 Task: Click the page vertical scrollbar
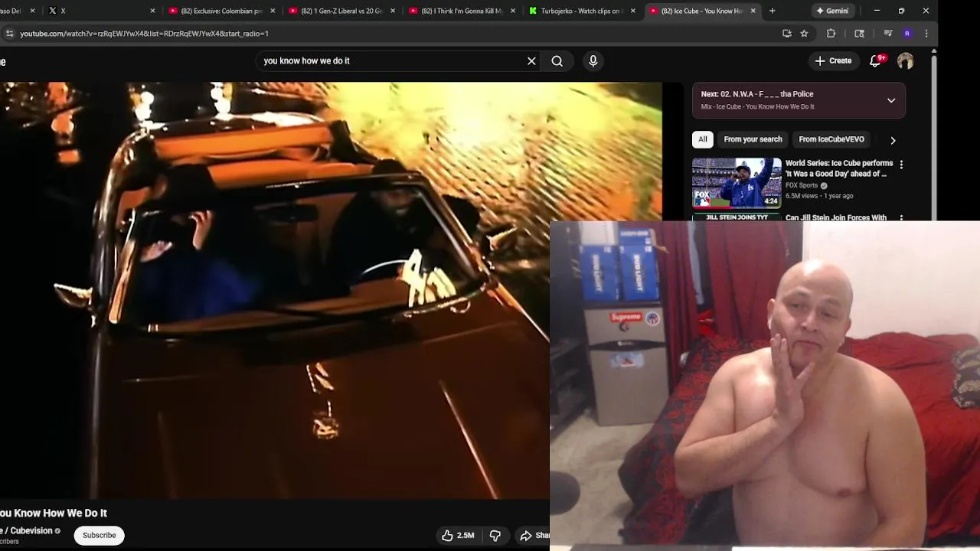(x=933, y=138)
